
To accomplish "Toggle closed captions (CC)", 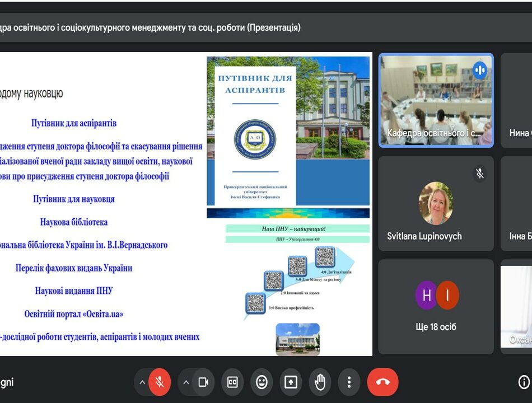I will 232,382.
